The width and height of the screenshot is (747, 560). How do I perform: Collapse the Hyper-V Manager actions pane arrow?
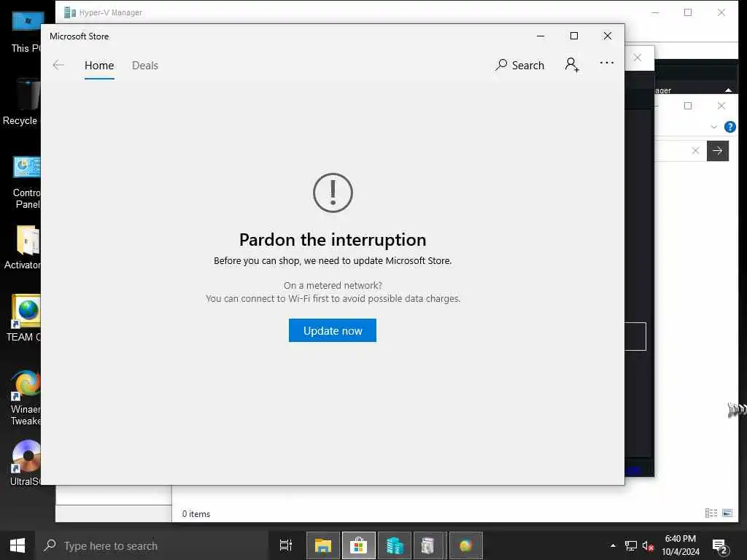point(728,90)
